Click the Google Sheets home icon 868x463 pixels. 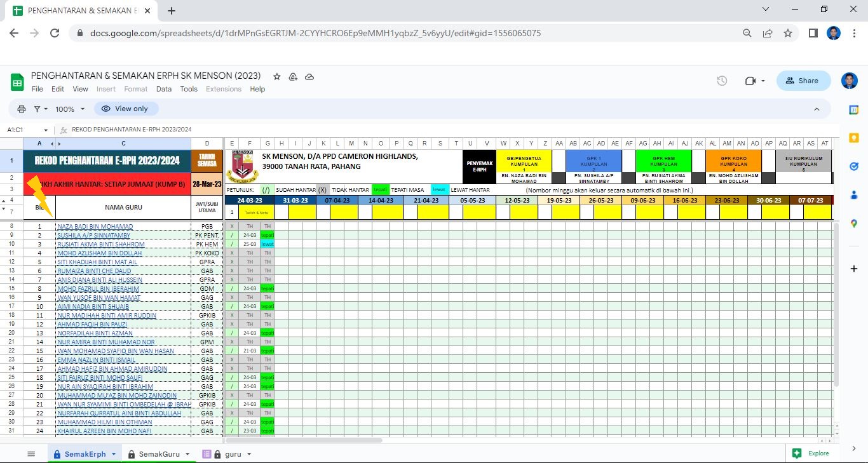pyautogui.click(x=17, y=82)
